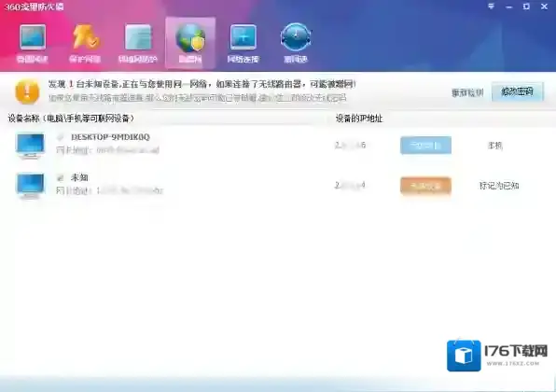
Task: Maximize the 360流量防火墙 window
Action: [x=526, y=6]
